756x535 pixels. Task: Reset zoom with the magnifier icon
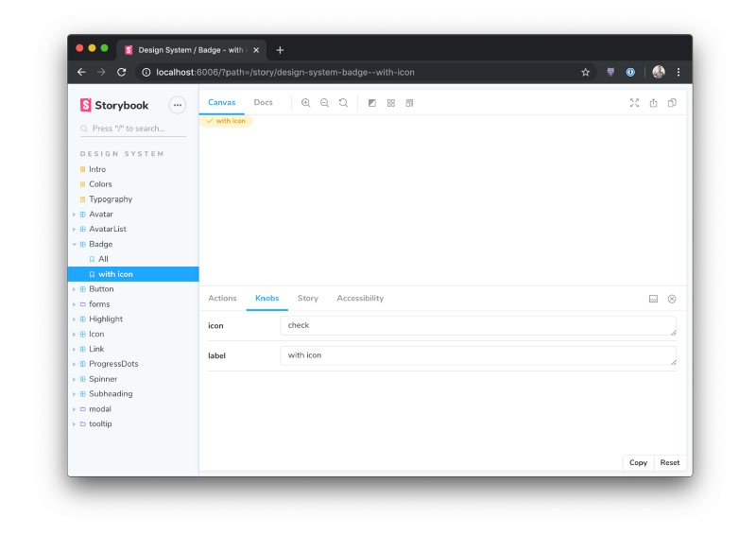[343, 103]
